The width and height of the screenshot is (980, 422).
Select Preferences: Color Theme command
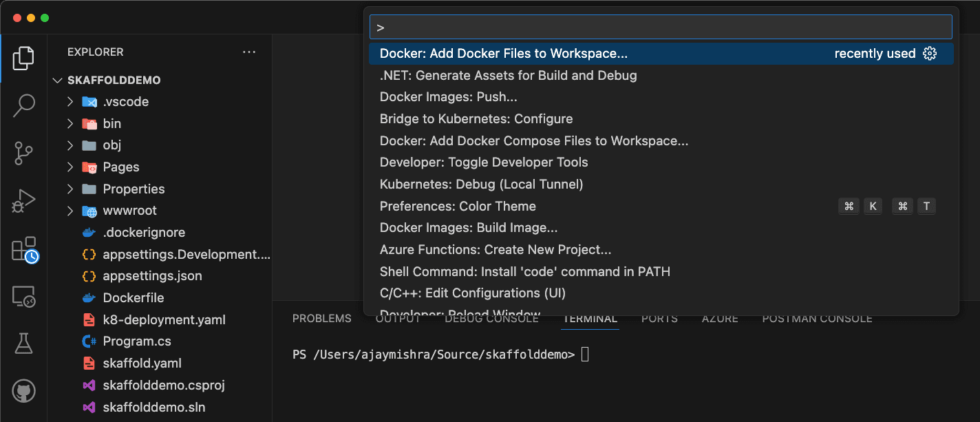pos(661,206)
